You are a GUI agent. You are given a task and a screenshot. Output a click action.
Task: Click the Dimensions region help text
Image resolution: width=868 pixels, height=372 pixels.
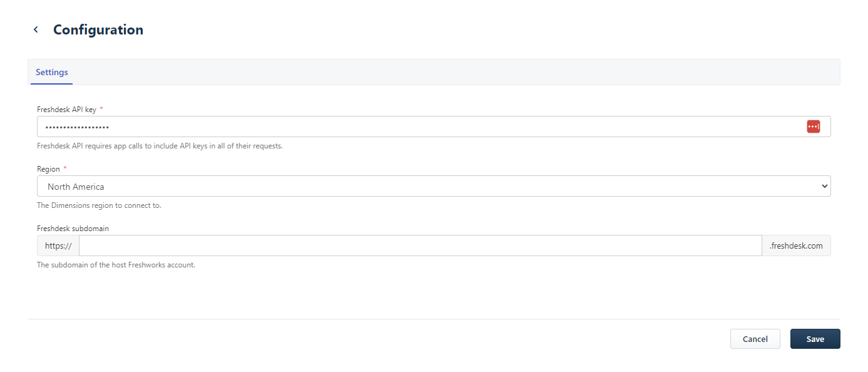click(99, 205)
